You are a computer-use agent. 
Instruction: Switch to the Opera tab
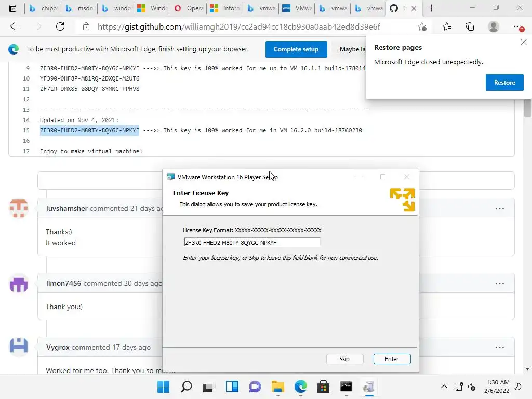pos(189,8)
